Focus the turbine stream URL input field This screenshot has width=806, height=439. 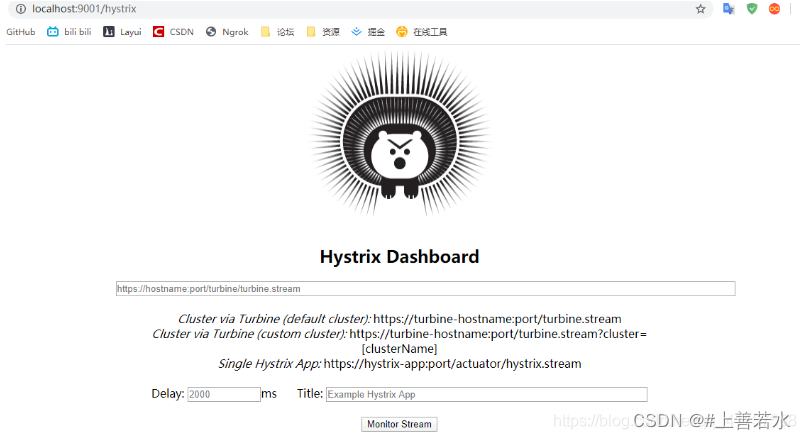426,288
